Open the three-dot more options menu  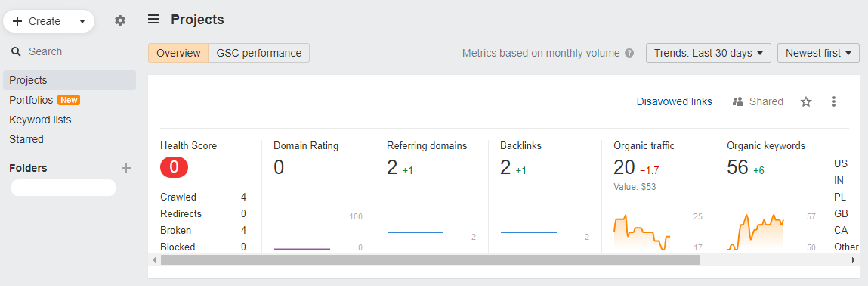click(834, 101)
